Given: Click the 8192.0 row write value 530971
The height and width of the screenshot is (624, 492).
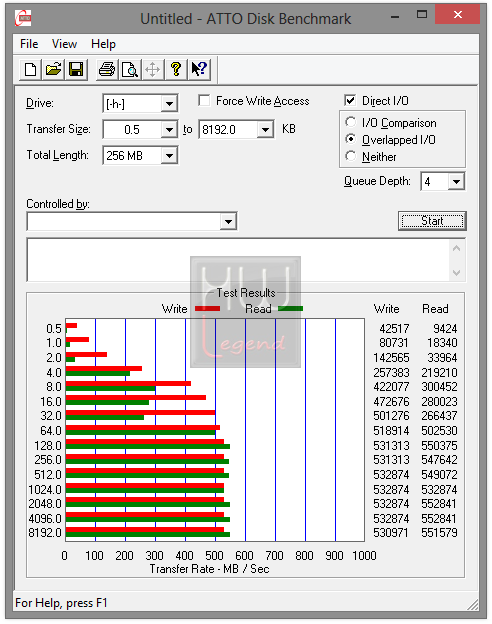Looking at the screenshot, I should (x=391, y=533).
